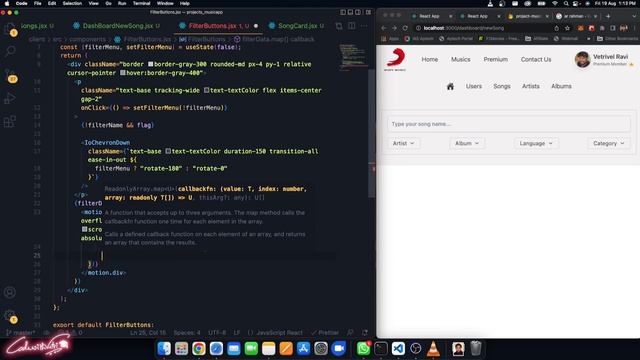Open the Songs dashboard section
The image size is (640, 360).
(x=502, y=86)
